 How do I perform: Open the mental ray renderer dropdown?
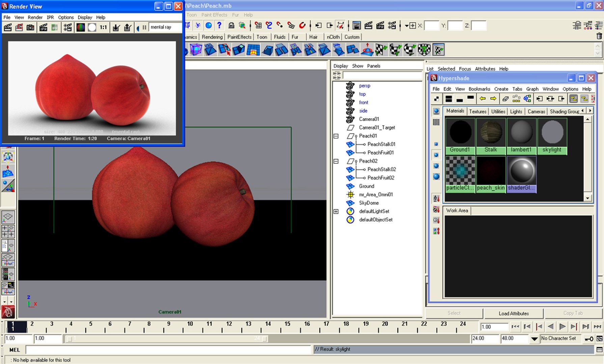pos(165,27)
